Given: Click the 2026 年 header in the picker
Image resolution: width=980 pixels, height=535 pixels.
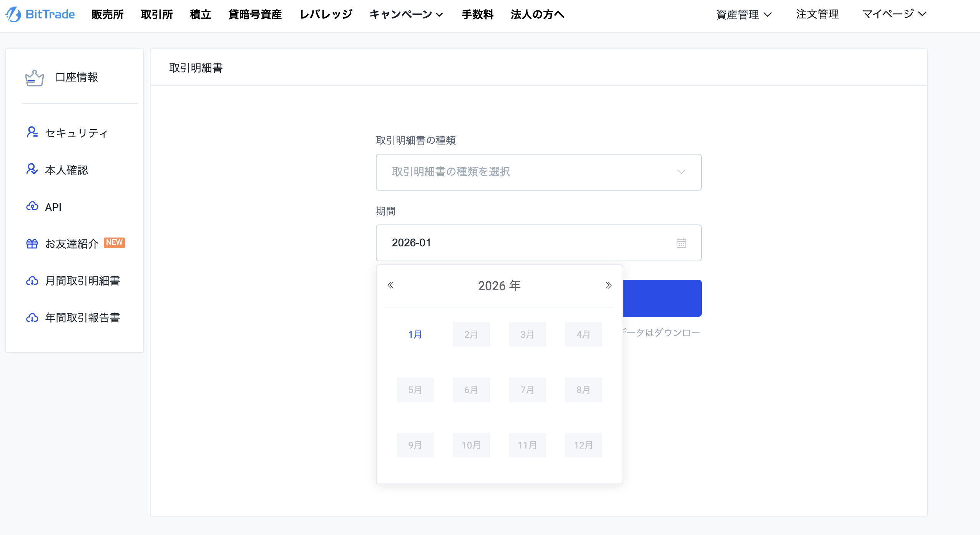Looking at the screenshot, I should 499,286.
